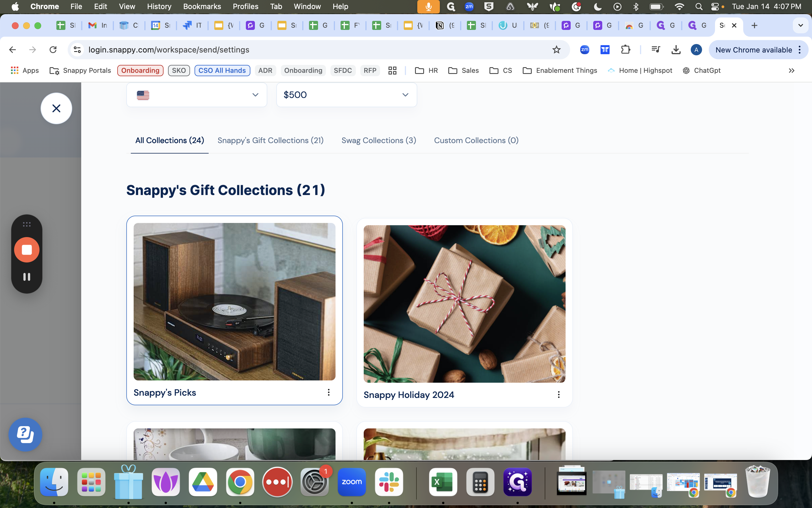Open a new browser tab
The width and height of the screenshot is (812, 508).
pyautogui.click(x=754, y=25)
